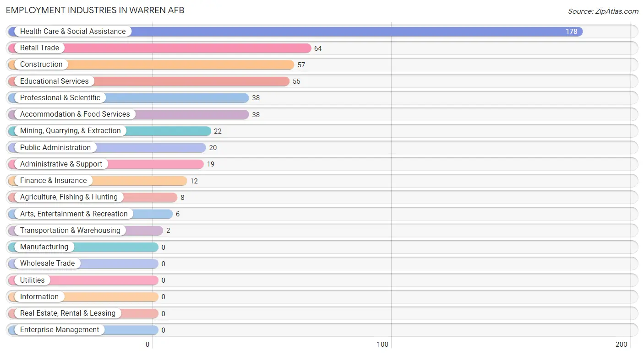644x355 pixels.
Task: Click the Transportation & Warehousing label
Action: tap(70, 230)
